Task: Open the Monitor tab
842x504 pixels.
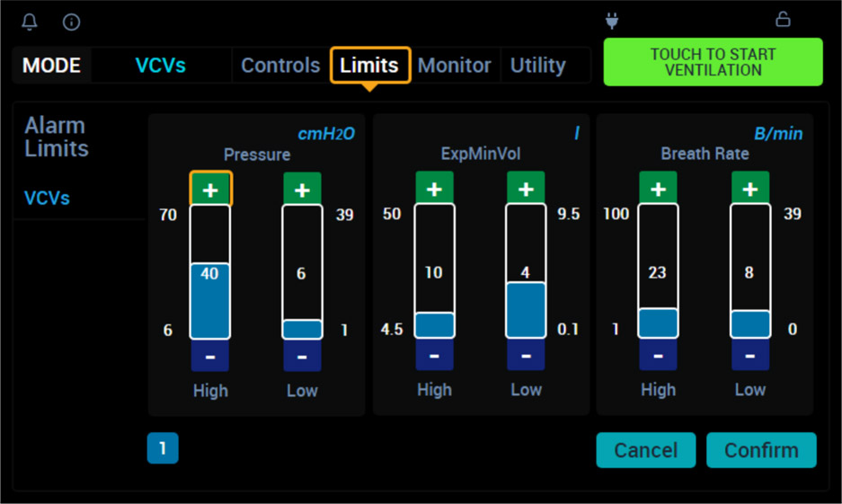Action: [454, 66]
